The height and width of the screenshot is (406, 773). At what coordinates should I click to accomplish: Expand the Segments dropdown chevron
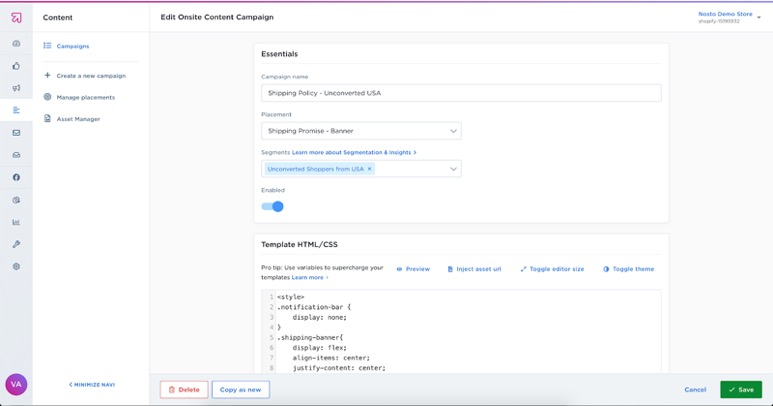453,169
